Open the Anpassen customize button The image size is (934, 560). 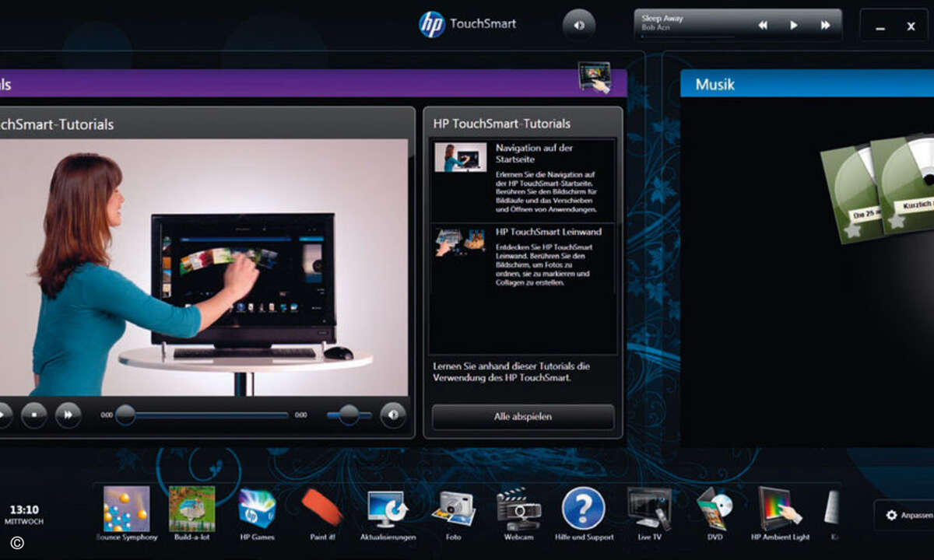point(904,515)
